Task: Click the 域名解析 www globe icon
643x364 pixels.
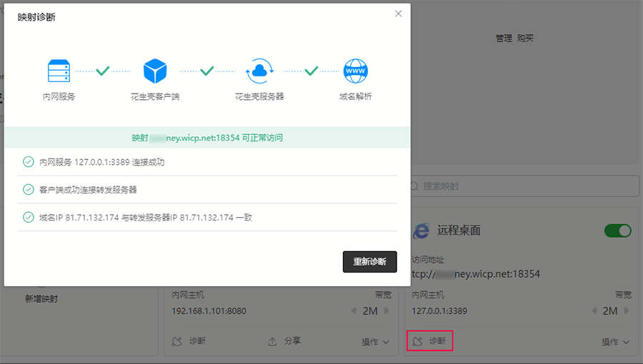Action: tap(356, 71)
